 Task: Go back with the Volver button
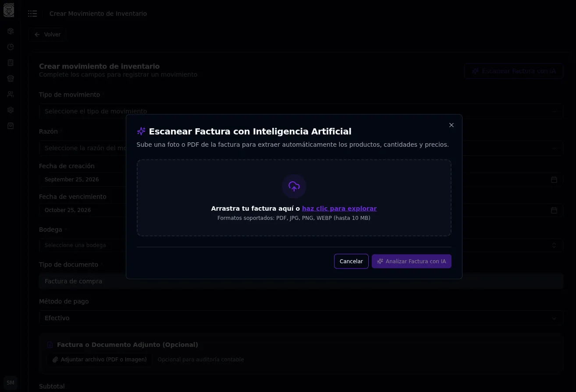coord(47,35)
